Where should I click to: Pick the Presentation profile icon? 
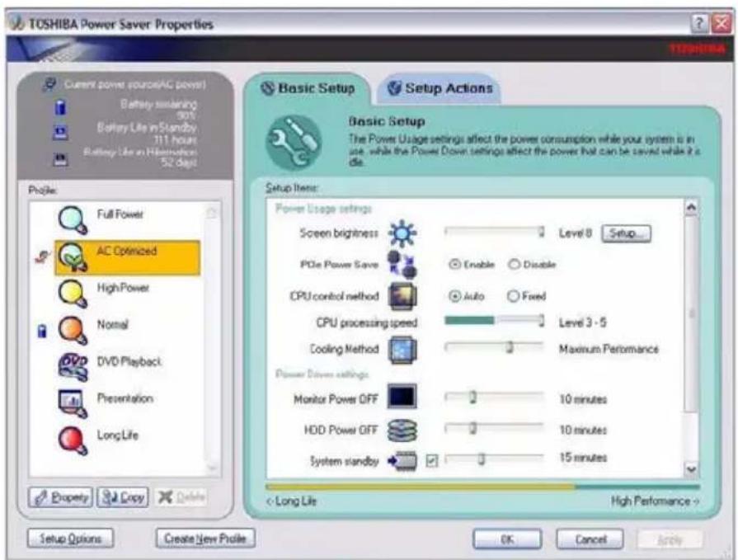pos(73,404)
